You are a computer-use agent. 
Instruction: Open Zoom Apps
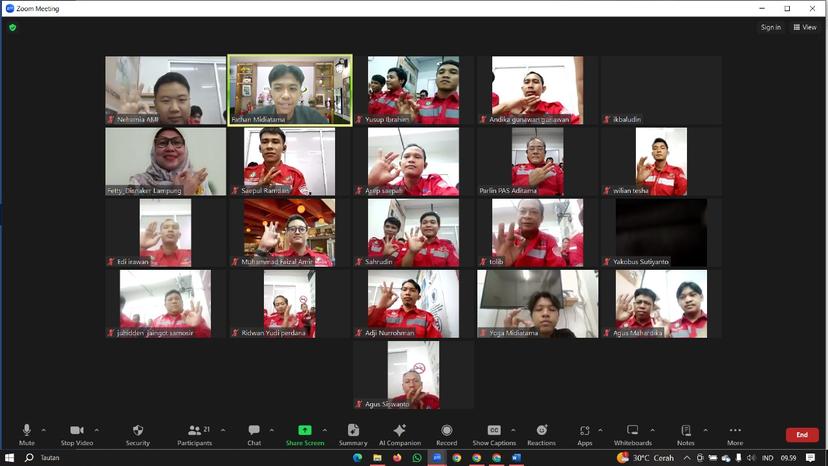click(585, 435)
